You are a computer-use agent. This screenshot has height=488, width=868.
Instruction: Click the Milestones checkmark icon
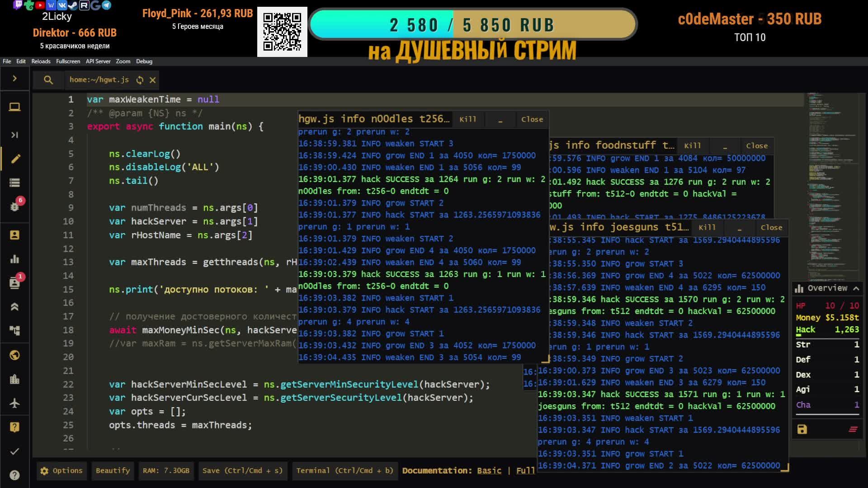(14, 451)
